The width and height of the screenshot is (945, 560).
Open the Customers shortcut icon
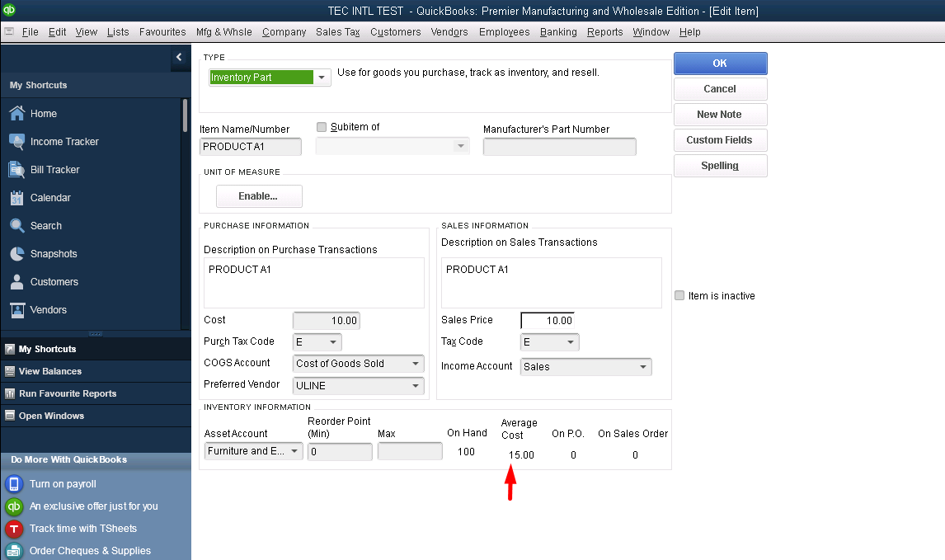[x=16, y=282]
